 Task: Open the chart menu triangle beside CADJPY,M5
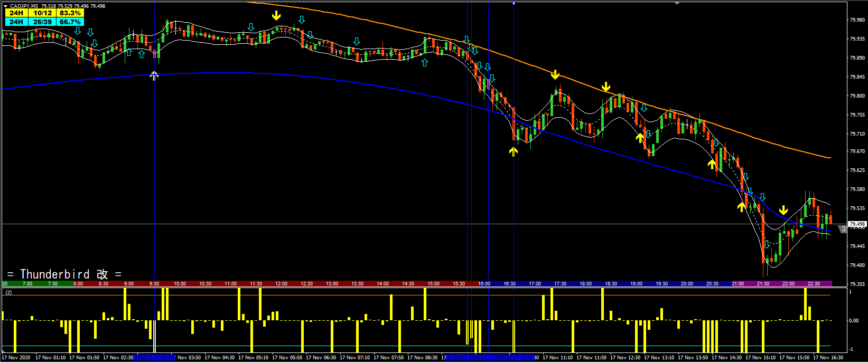[6, 6]
